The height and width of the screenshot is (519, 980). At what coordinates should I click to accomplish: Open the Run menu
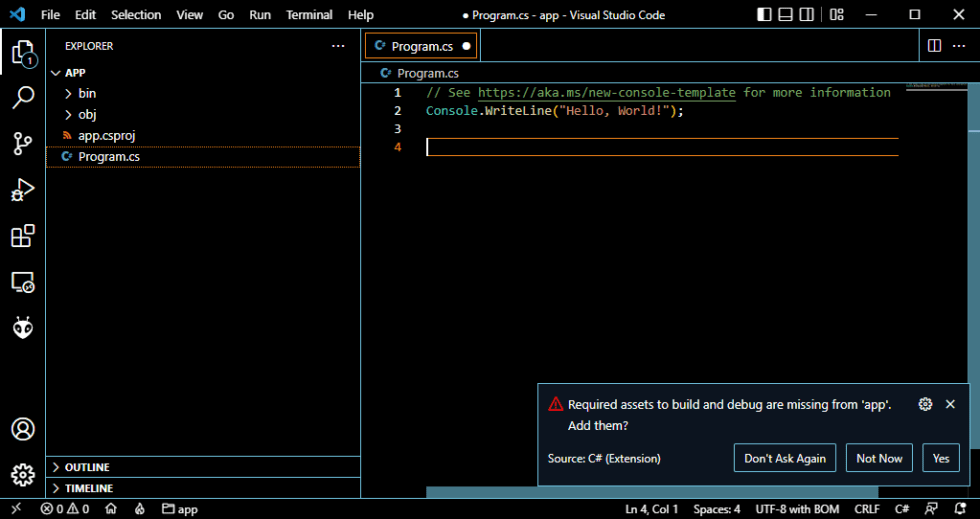point(260,14)
